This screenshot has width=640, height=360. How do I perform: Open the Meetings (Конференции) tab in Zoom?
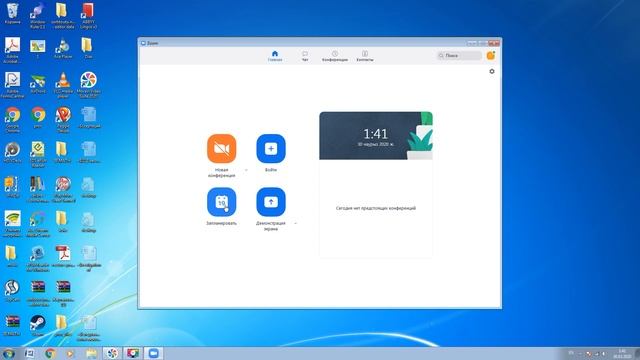[x=335, y=56]
